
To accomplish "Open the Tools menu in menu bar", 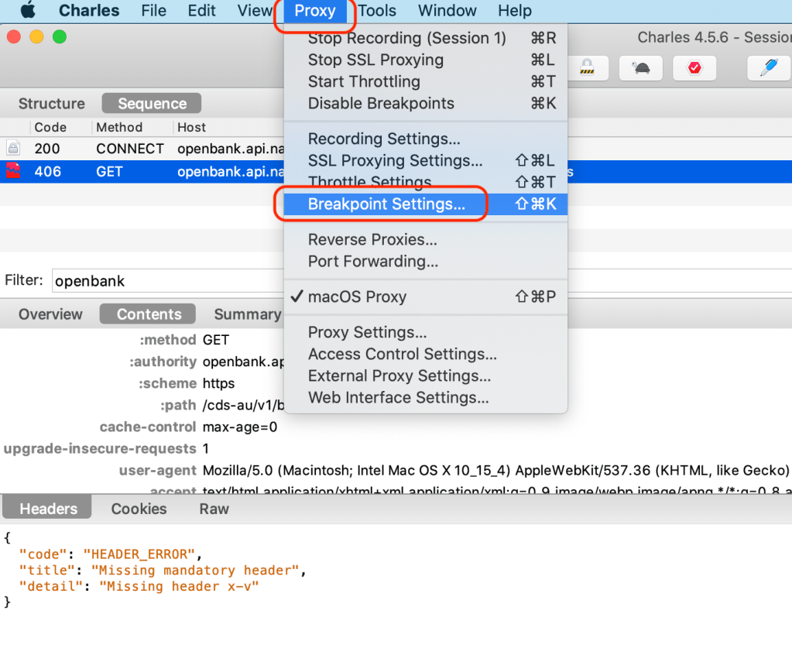I will point(377,11).
